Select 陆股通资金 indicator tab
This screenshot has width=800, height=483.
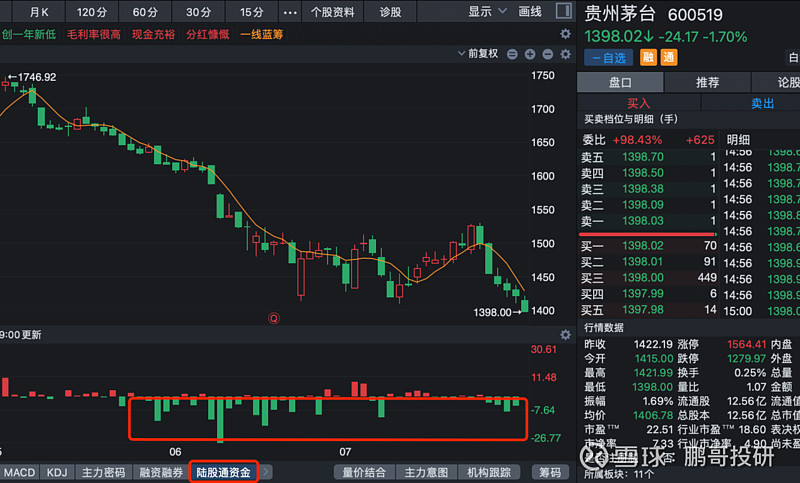(x=223, y=472)
